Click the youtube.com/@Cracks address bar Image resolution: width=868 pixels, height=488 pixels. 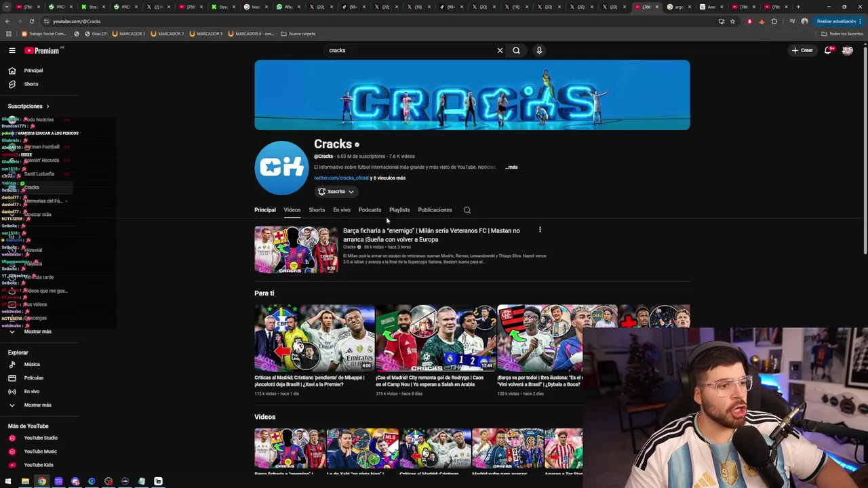pyautogui.click(x=380, y=21)
